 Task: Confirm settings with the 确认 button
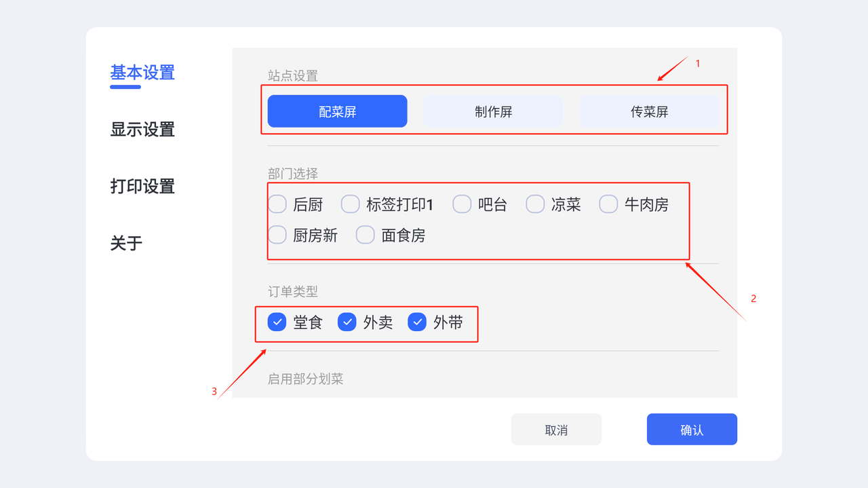click(x=692, y=430)
